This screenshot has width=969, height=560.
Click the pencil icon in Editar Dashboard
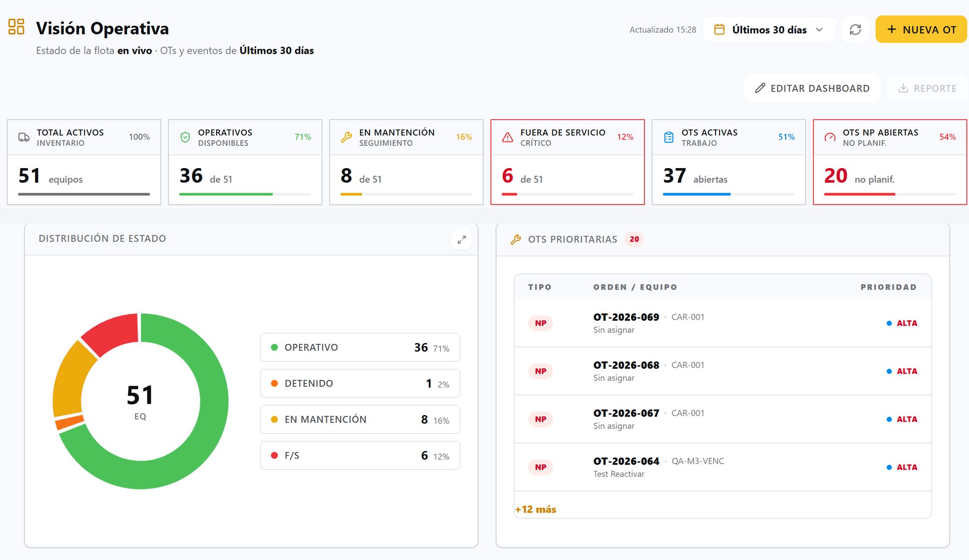point(760,88)
